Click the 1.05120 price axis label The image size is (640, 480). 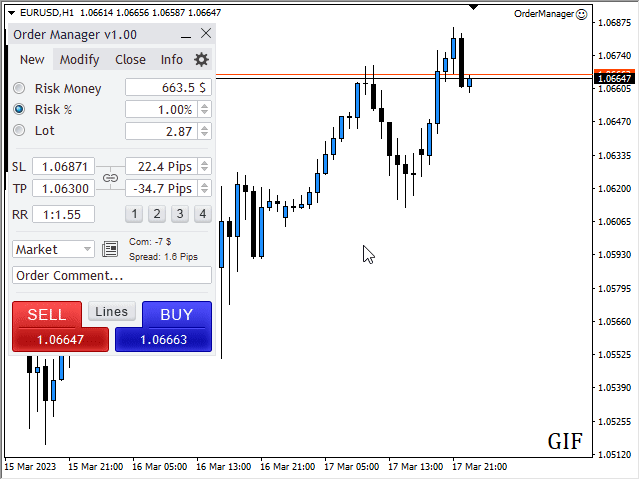614,454
